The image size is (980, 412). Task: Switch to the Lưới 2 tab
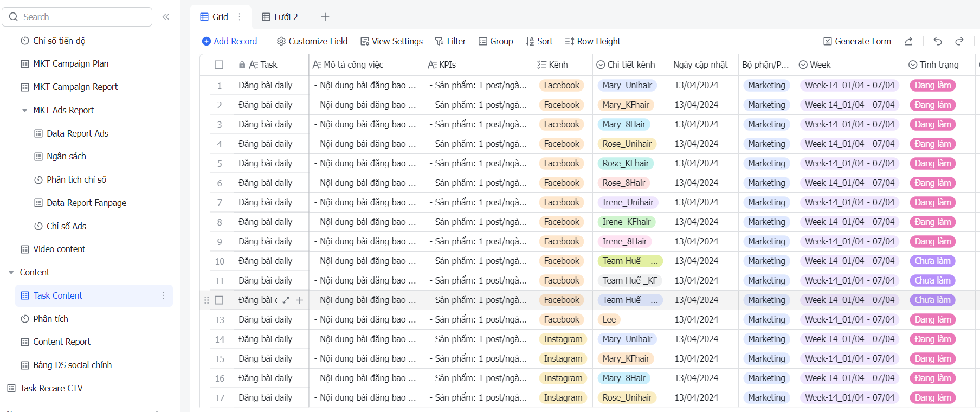click(x=280, y=17)
